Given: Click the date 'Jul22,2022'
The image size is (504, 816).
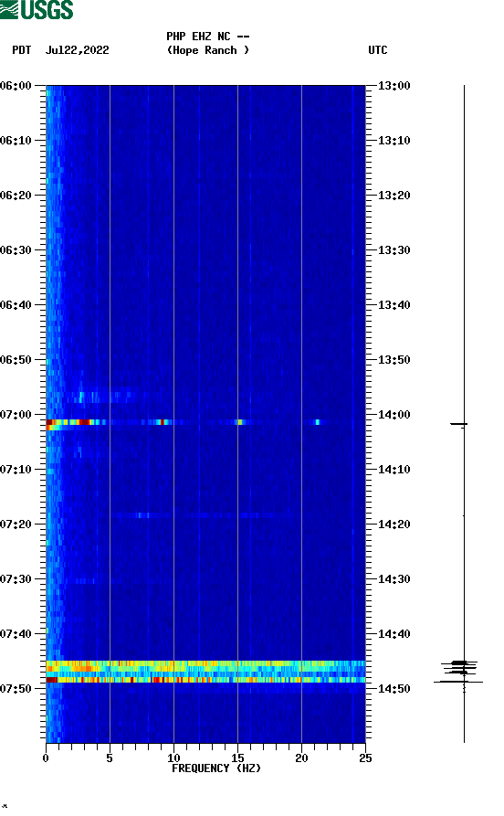Looking at the screenshot, I should 78,50.
